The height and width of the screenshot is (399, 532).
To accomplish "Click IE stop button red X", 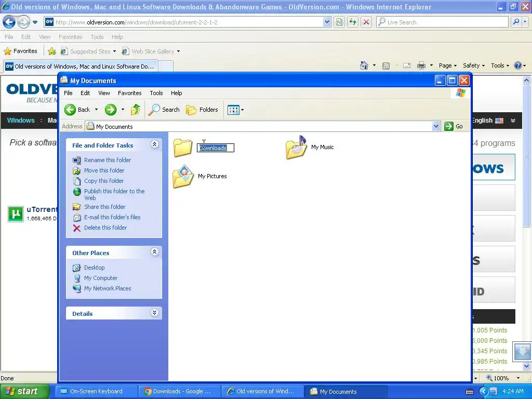I will click(366, 22).
